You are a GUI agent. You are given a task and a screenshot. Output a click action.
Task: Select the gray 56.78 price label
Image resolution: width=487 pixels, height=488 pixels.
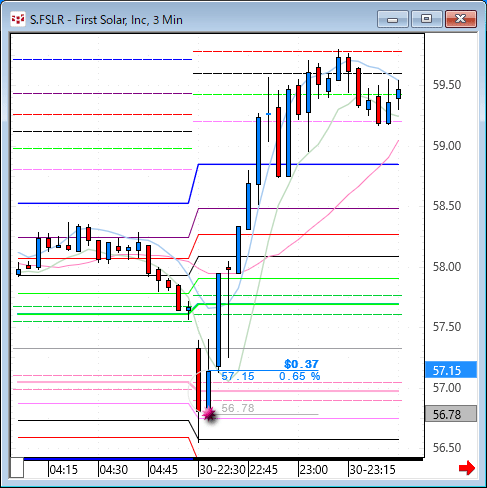pos(451,414)
